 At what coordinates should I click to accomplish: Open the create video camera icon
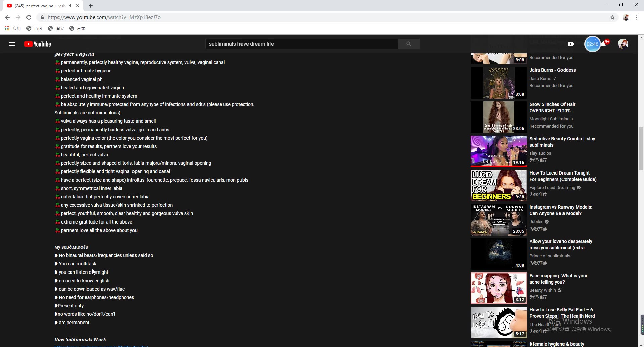tap(571, 44)
